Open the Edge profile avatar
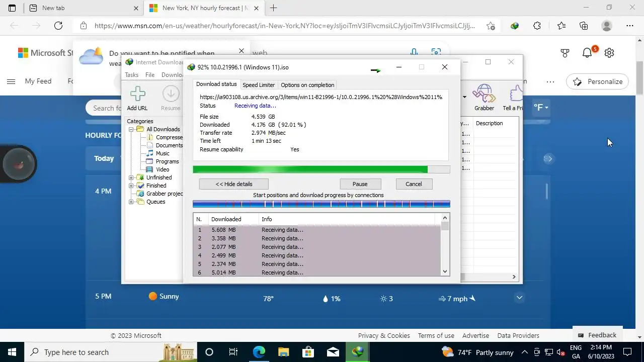The width and height of the screenshot is (644, 362). pyautogui.click(x=607, y=26)
